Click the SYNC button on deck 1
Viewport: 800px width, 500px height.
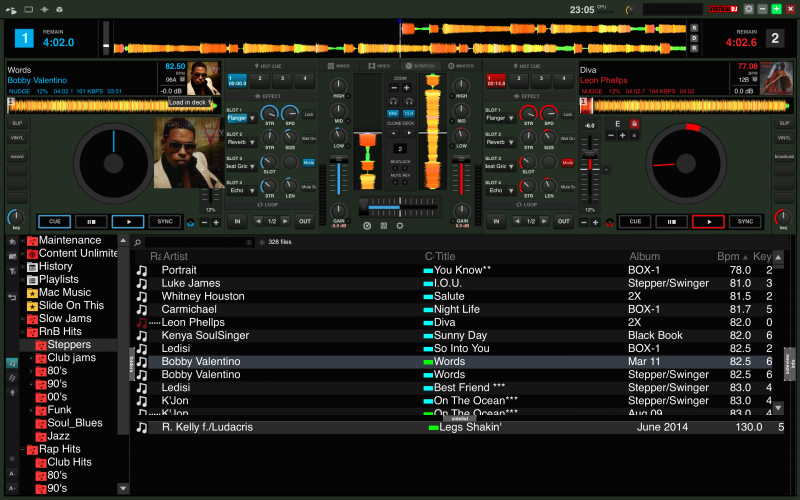click(x=164, y=221)
